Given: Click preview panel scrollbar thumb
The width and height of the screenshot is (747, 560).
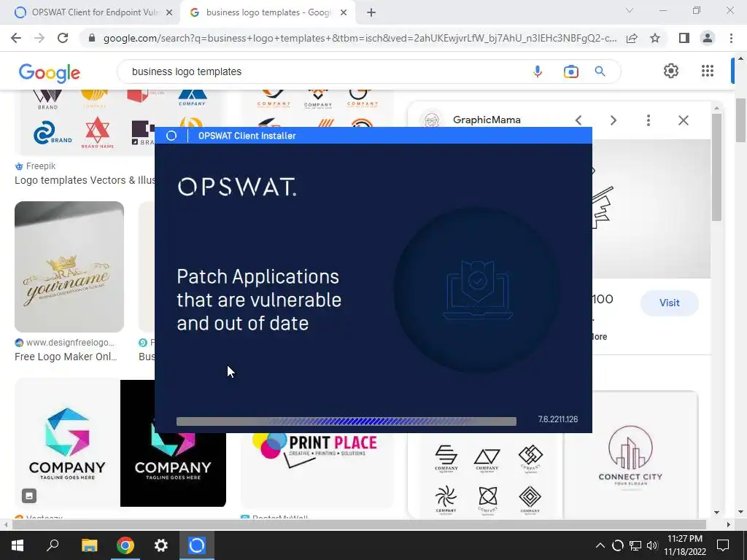Looking at the screenshot, I should 717,167.
